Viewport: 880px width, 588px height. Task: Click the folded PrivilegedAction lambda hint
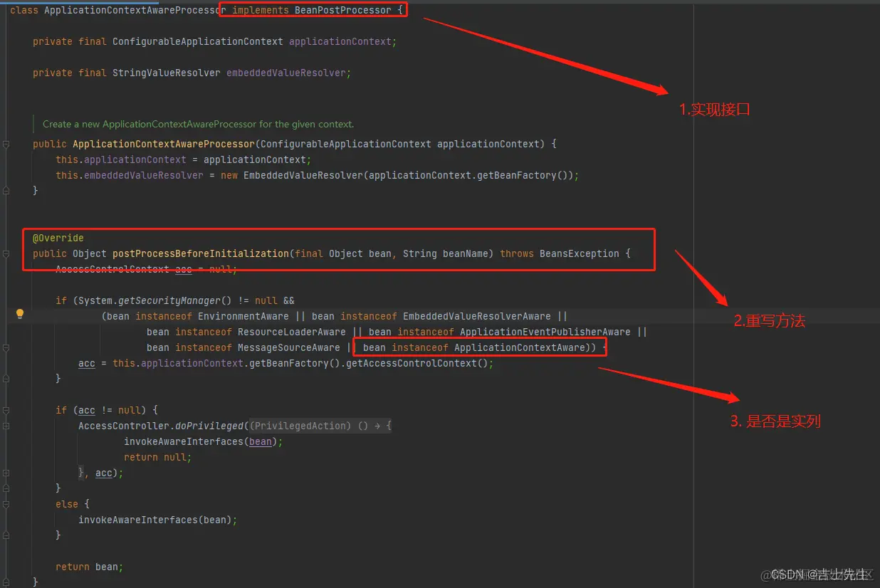pos(320,426)
